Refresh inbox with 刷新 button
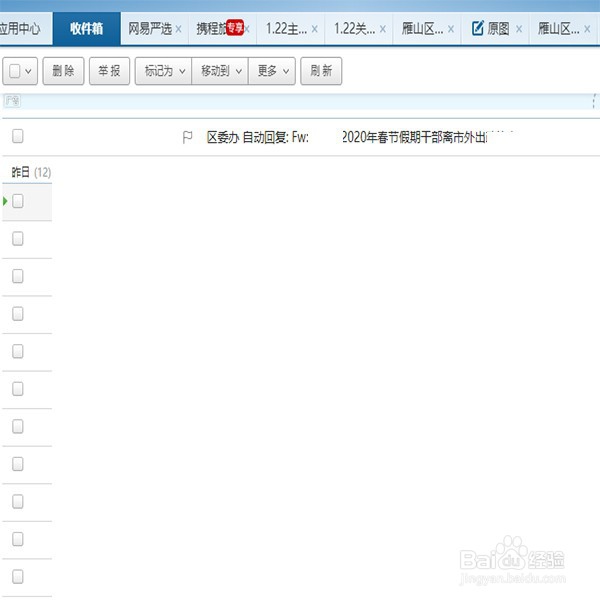Screen dimensions: 600x600 point(321,71)
